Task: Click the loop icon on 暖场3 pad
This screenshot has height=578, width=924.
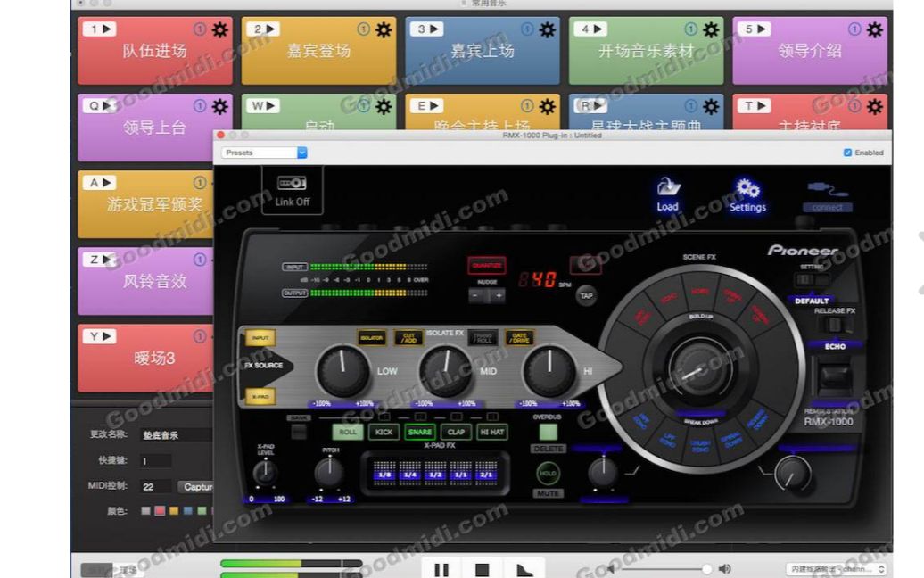Action: click(x=200, y=336)
